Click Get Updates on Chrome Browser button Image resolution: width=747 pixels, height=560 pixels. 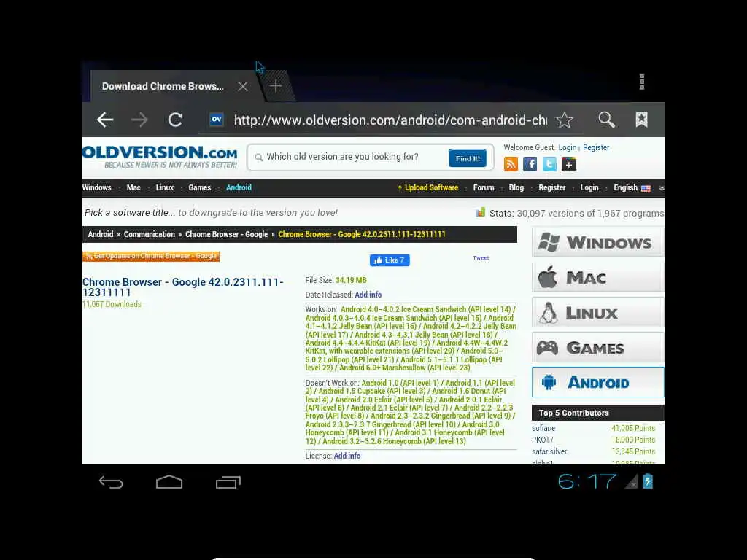point(151,256)
